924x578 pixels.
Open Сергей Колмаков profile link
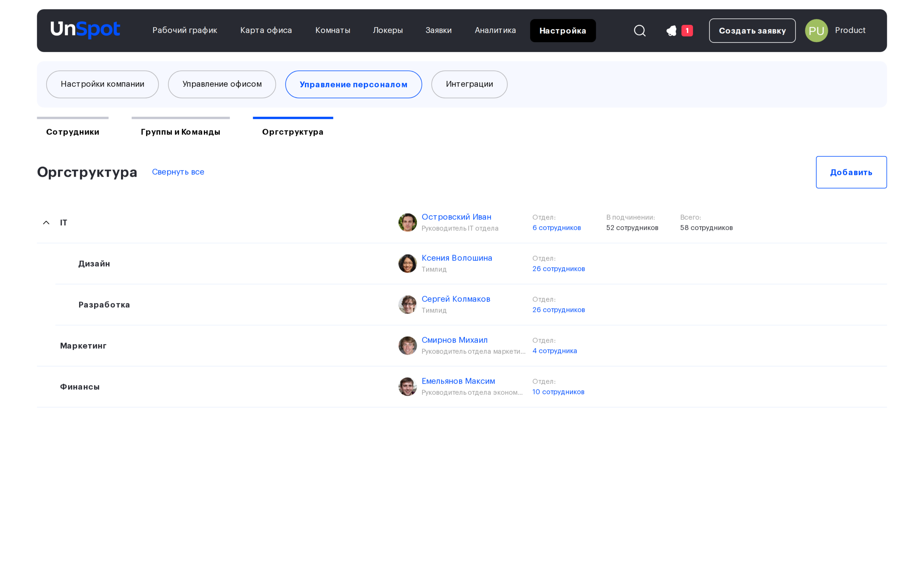coord(456,299)
